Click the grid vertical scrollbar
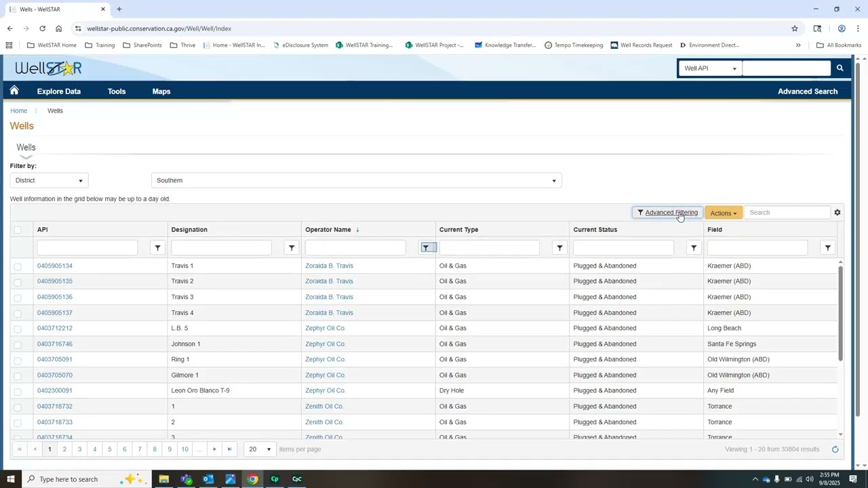This screenshot has height=488, width=868. tap(840, 312)
